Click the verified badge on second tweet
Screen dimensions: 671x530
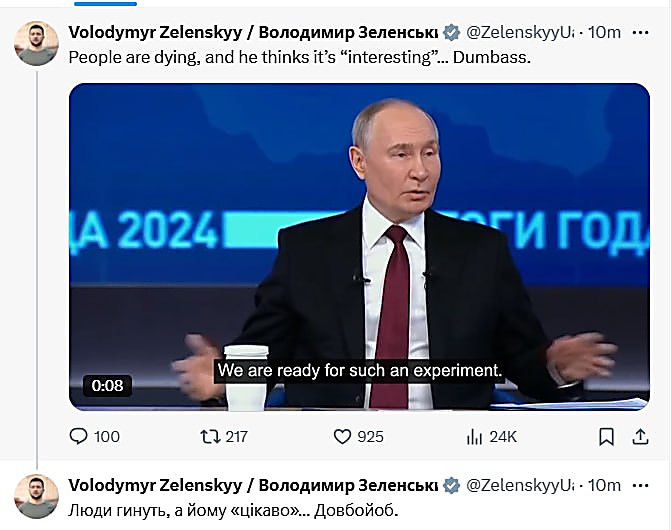click(x=451, y=485)
